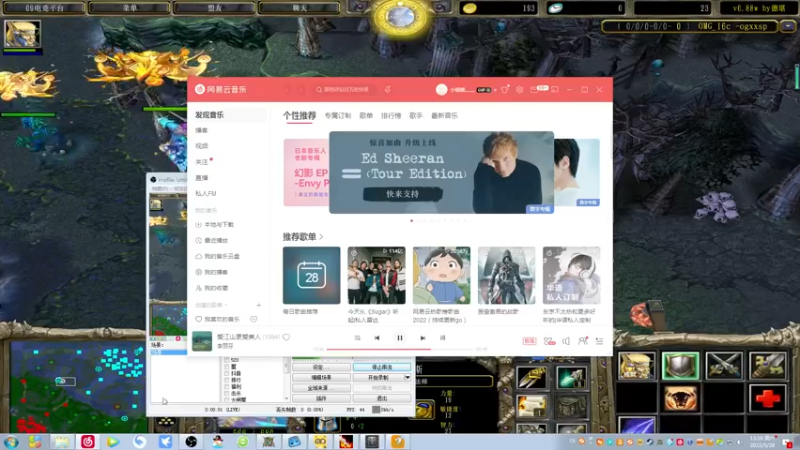This screenshot has width=800, height=450.
Task: Seek on the song progress bar
Action: pyautogui.click(x=401, y=349)
